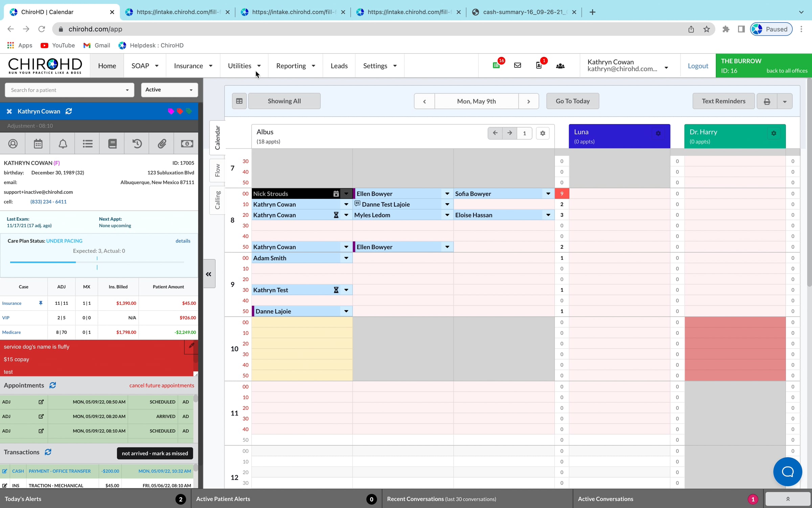812x508 pixels.
Task: Open the Reporting menu
Action: (295, 66)
